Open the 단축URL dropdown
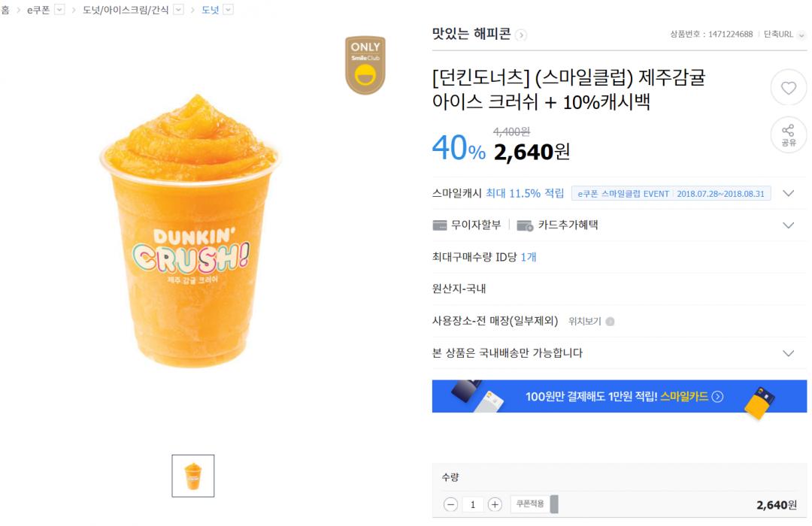 click(801, 34)
